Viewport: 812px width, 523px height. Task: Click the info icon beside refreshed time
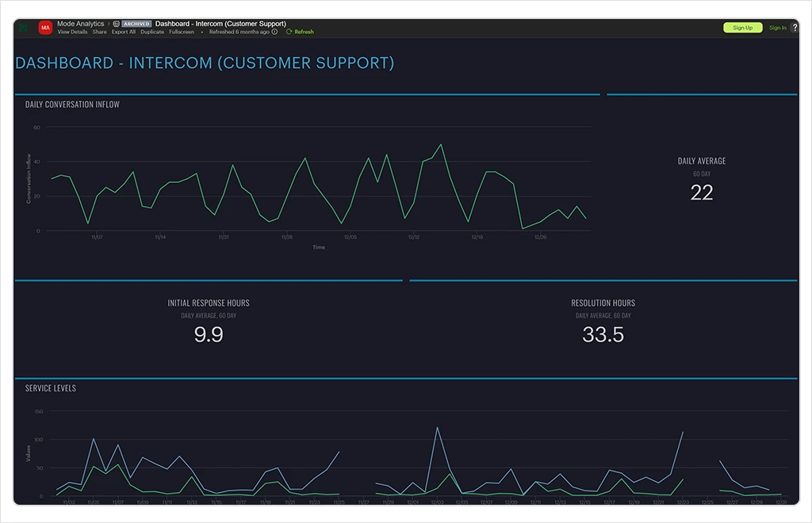click(275, 32)
